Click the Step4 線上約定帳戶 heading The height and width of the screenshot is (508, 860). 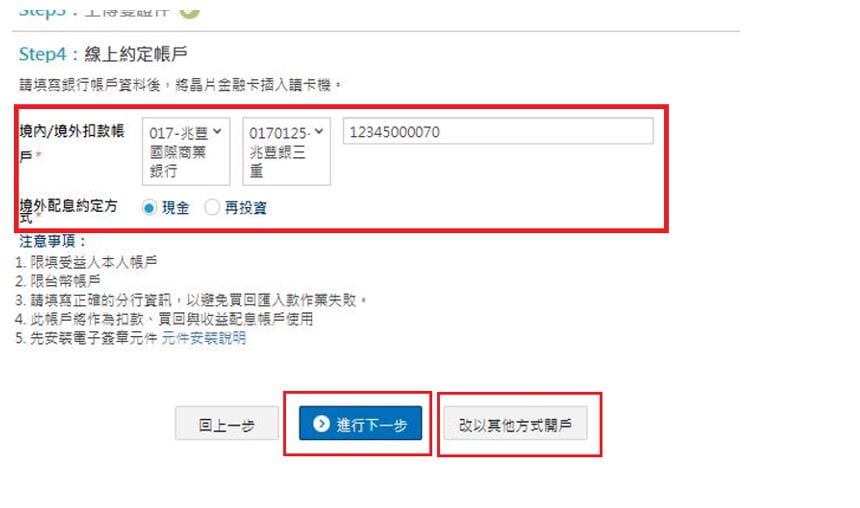tap(103, 54)
